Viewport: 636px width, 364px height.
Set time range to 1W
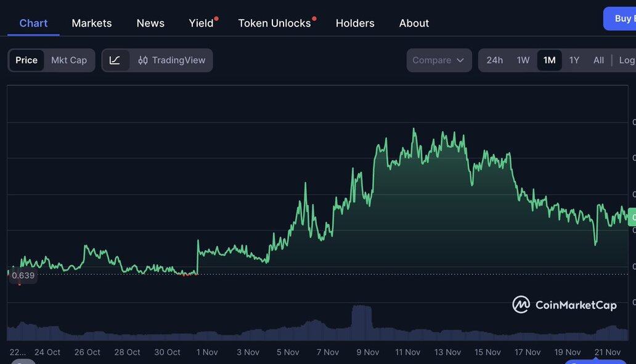pyautogui.click(x=523, y=60)
